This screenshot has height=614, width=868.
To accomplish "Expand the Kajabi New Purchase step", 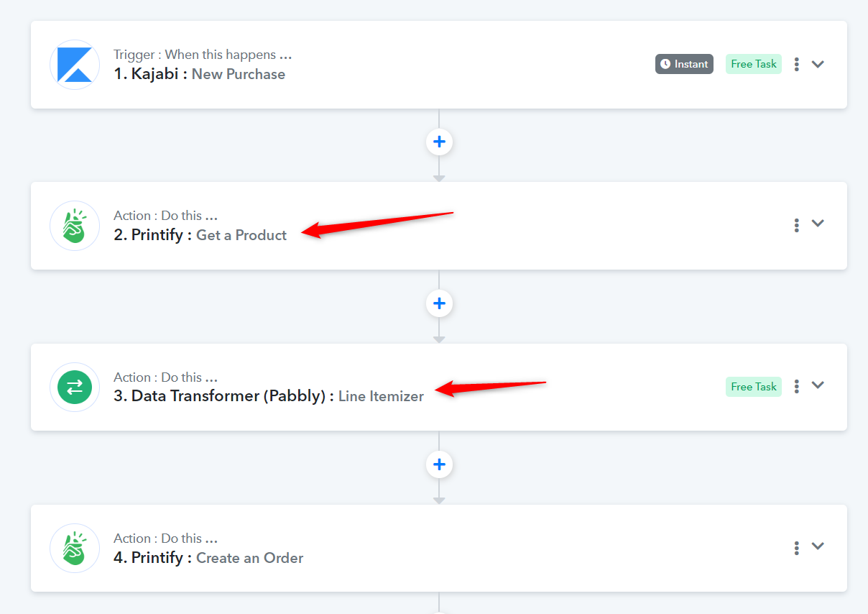I will [x=818, y=64].
